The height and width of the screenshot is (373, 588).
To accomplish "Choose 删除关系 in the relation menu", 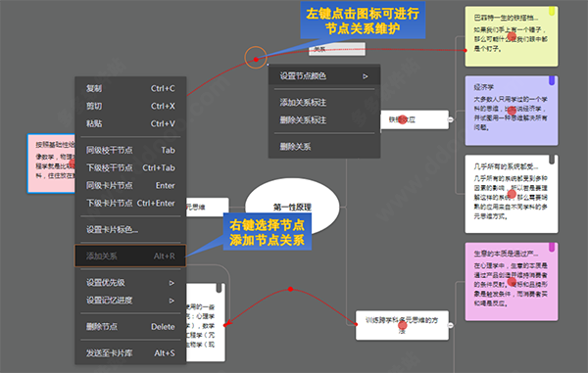I will (x=324, y=147).
